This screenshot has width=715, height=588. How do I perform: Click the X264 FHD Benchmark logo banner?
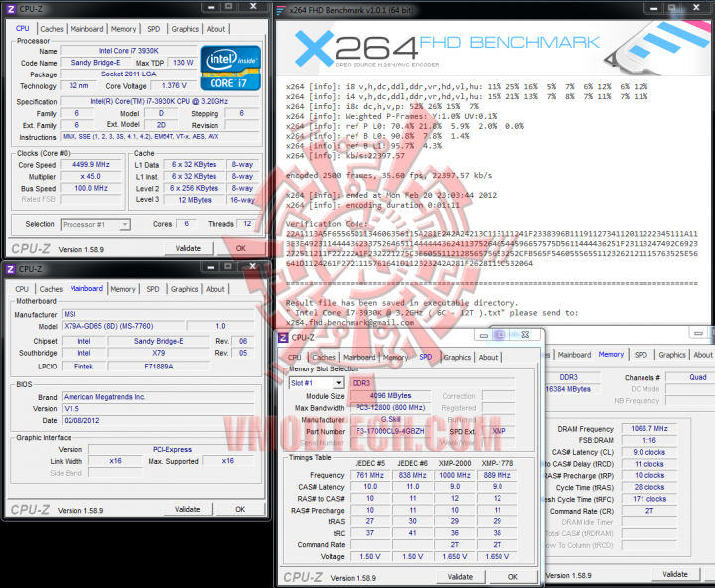[494, 48]
